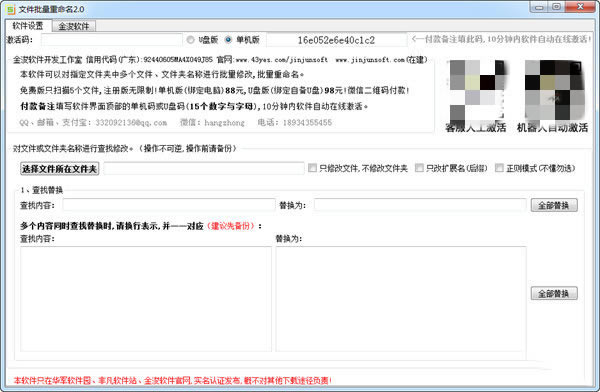
Task: Enable 只修改文件,不修改文件夹 checkbox
Action: [x=312, y=168]
